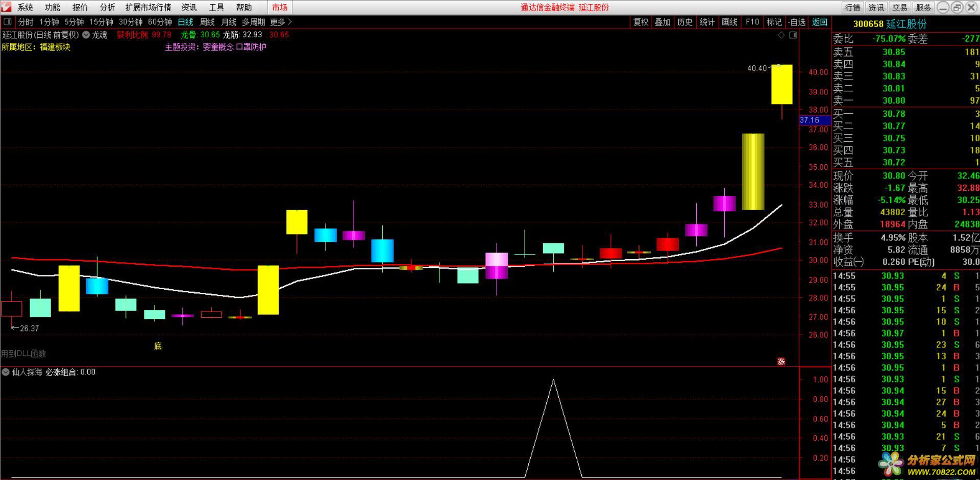The height and width of the screenshot is (480, 980).
Task: Open F10 company info
Action: coord(752,22)
